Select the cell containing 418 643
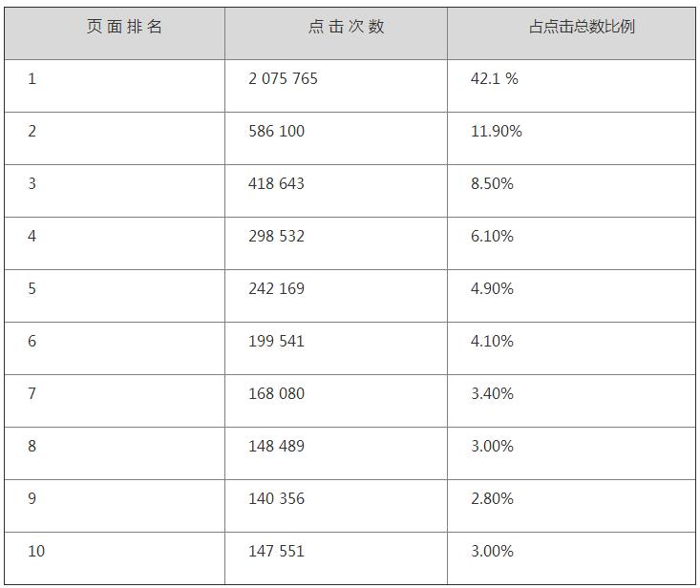The height and width of the screenshot is (588, 700). (x=276, y=184)
